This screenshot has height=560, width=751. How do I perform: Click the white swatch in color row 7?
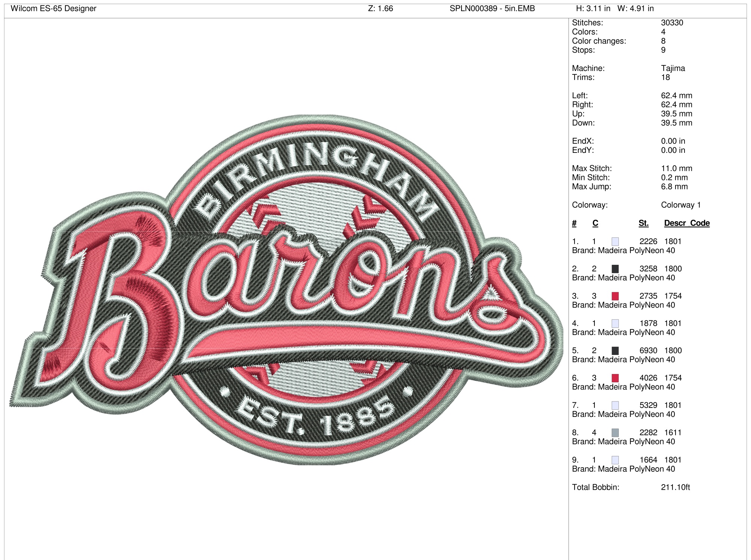tap(615, 405)
